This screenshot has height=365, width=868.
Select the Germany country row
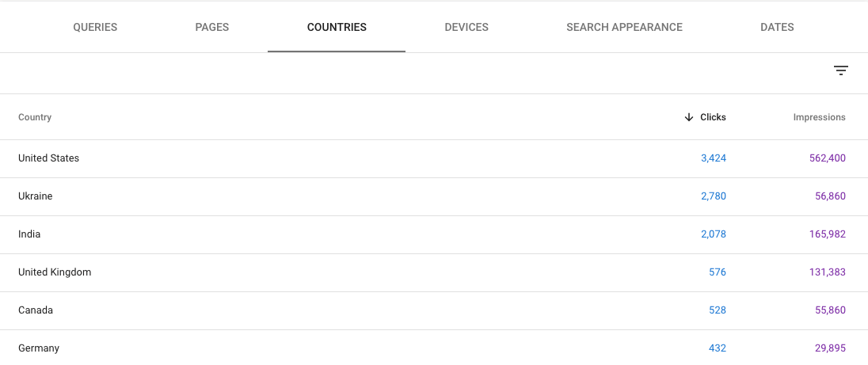click(x=39, y=348)
